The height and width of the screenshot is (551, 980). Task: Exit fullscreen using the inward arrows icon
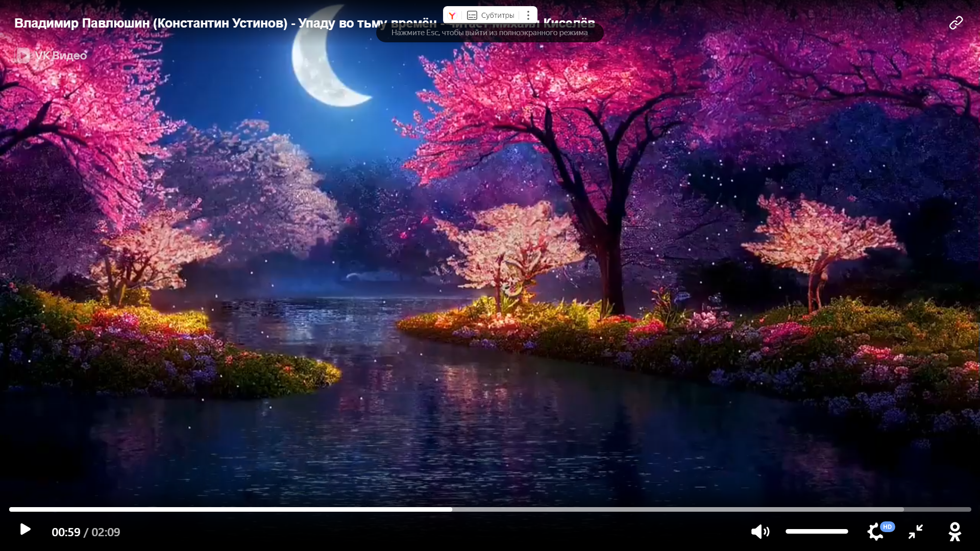916,532
